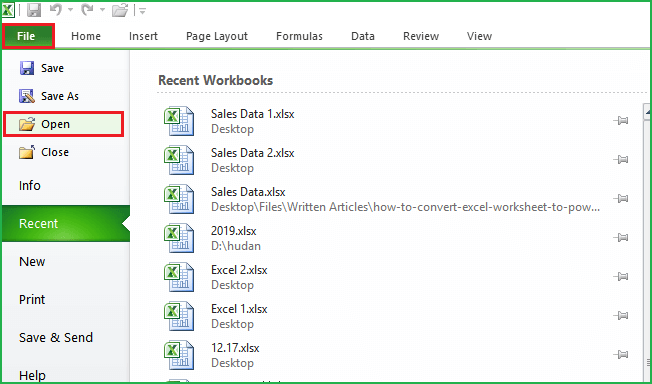Click the Open folder icon in quick access toolbar

(x=120, y=10)
